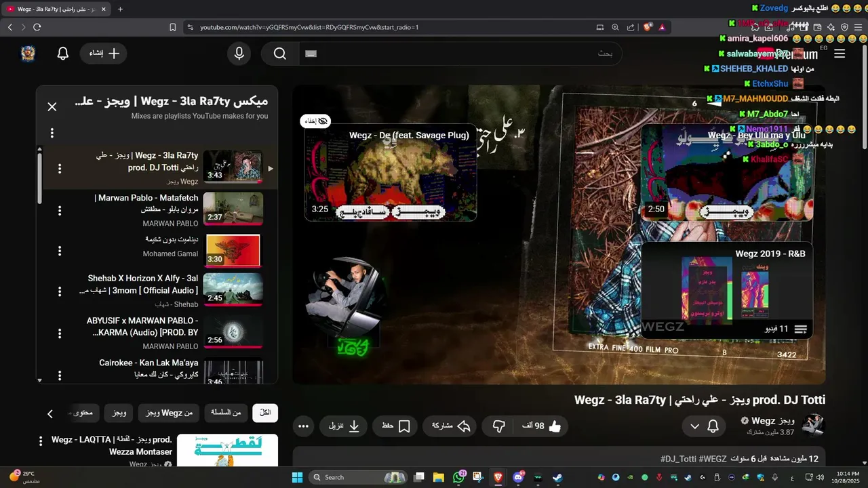This screenshot has width=868, height=488.
Task: Open Steam from the taskbar
Action: (557, 477)
